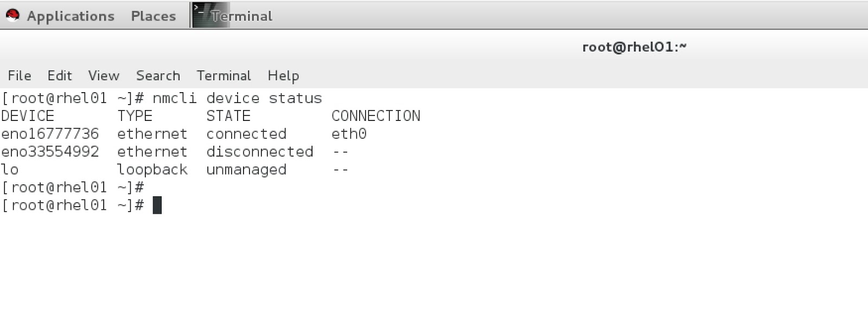
Task: Click the eth0 connection label
Action: tap(349, 134)
